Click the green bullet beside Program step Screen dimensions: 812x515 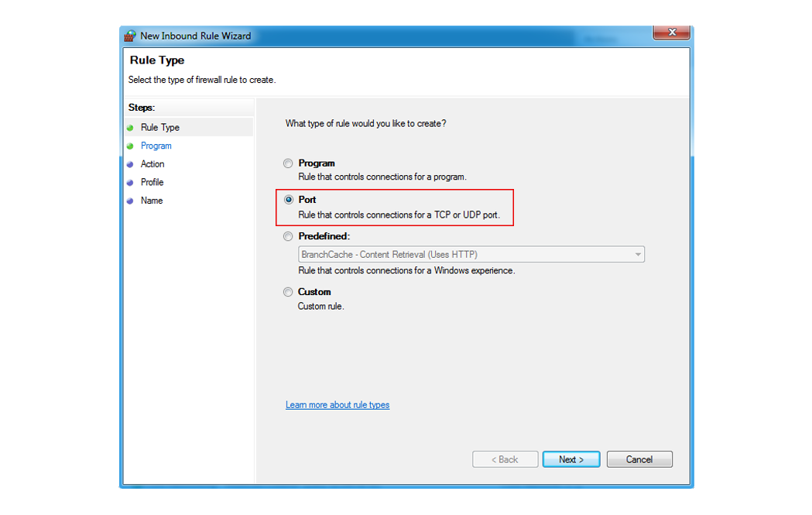[x=130, y=146]
